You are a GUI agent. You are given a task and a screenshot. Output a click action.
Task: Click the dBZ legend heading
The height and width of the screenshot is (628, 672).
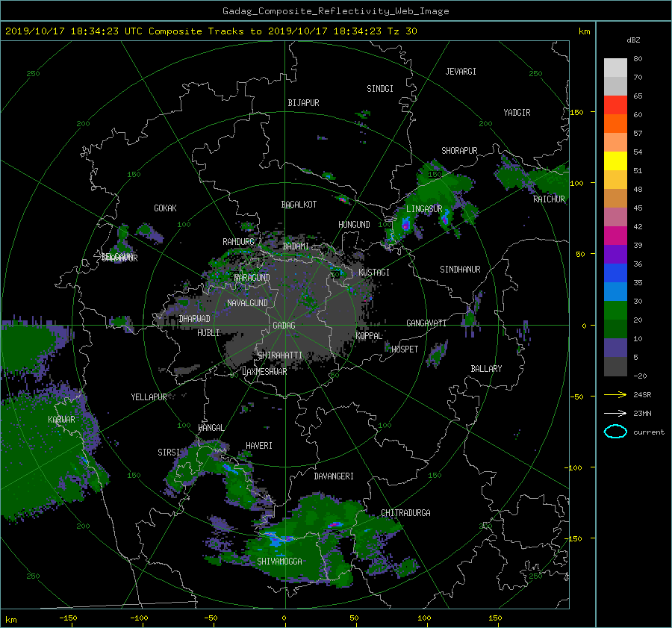(633, 40)
